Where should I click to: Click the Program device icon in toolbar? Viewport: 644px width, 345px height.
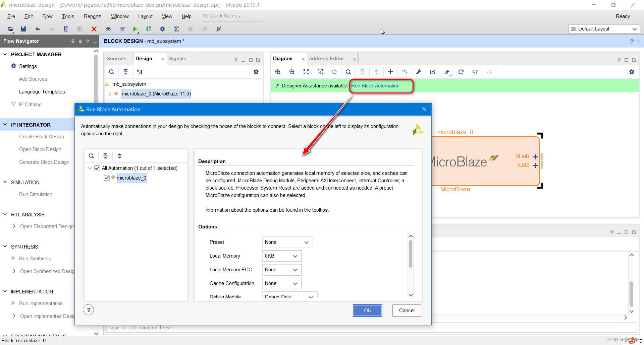coord(149,29)
